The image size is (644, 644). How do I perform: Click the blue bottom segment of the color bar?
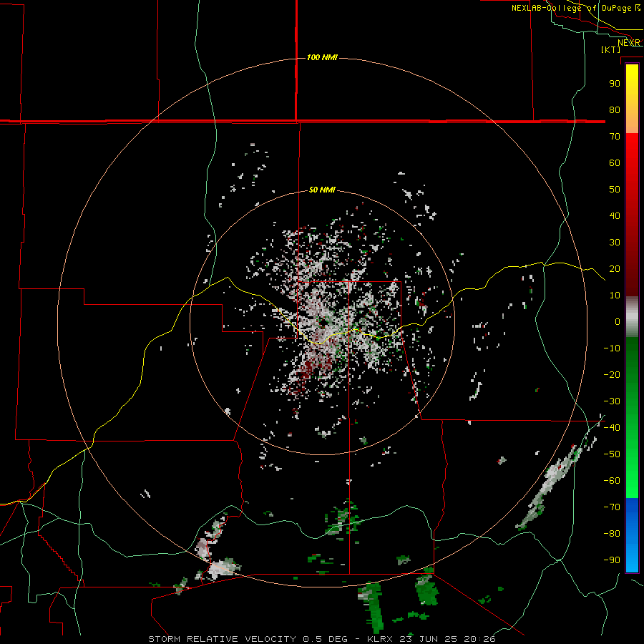632,535
